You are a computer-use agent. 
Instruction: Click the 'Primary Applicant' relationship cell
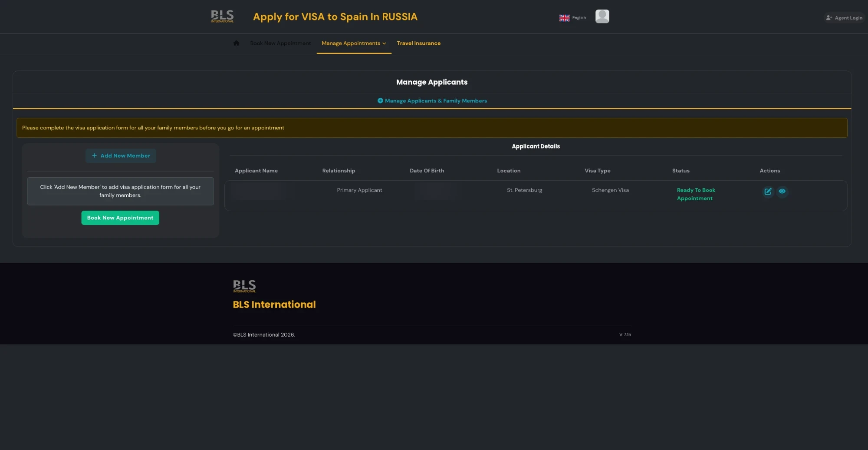tap(359, 190)
